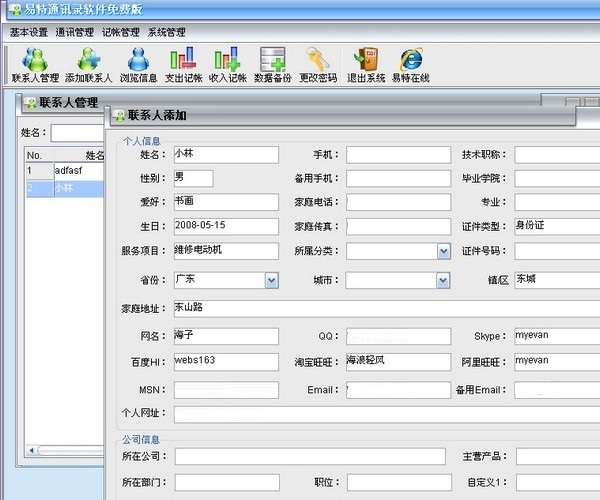Open 浏览信息 from the toolbar
This screenshot has width=600, height=500.
(138, 64)
